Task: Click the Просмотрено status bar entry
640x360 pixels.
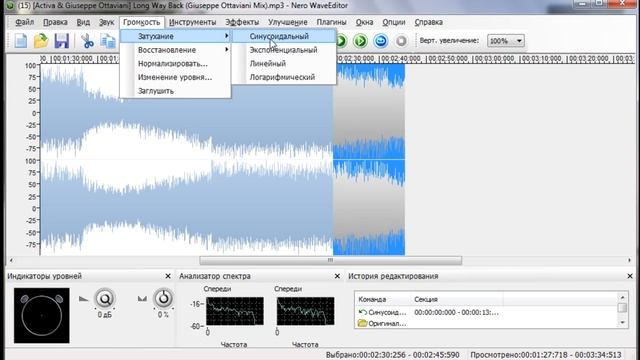Action: point(546,355)
